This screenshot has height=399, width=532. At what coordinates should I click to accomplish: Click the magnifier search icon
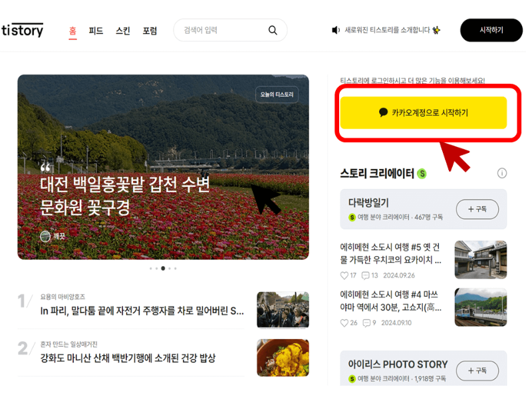(x=273, y=30)
